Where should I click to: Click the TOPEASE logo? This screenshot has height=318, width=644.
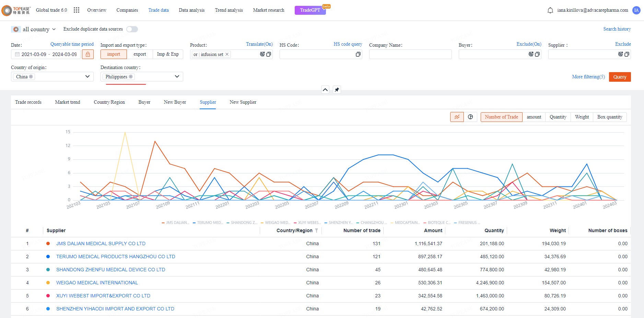[16, 10]
